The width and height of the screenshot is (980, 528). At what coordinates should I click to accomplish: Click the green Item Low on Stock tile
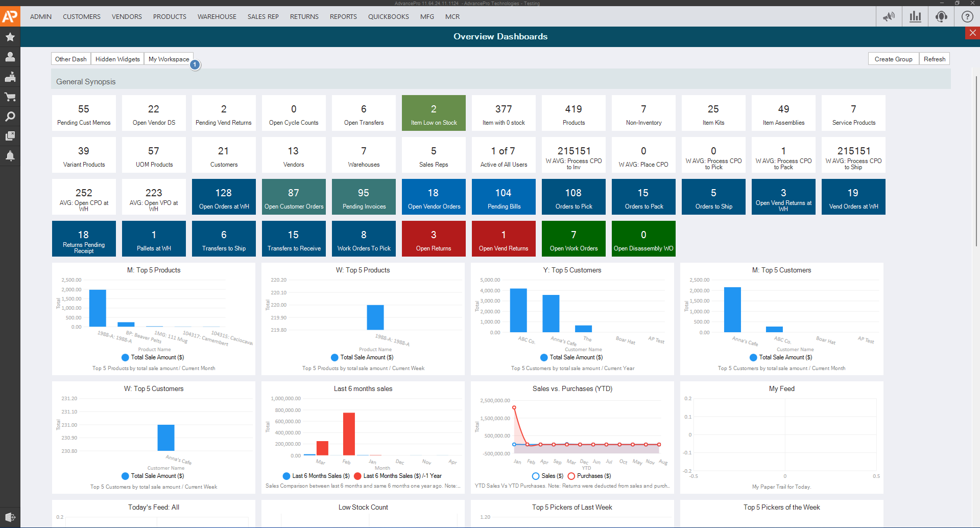pos(434,113)
